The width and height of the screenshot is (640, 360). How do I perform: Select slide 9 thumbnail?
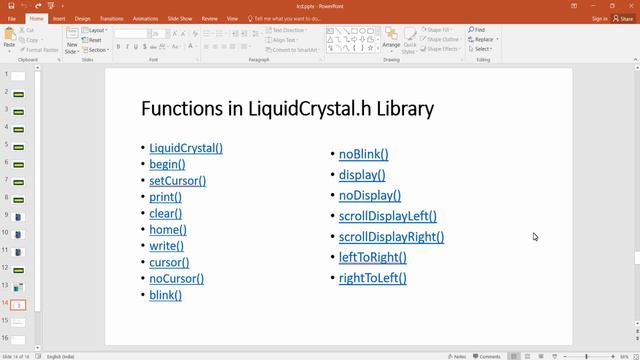click(18, 217)
